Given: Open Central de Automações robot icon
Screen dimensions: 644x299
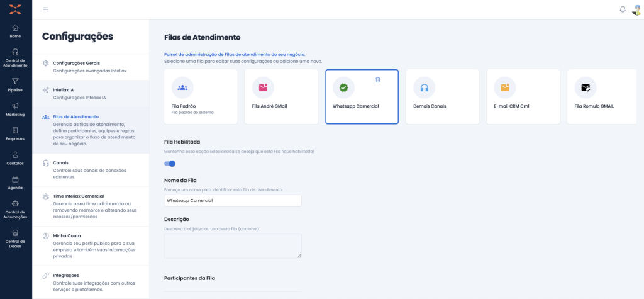Looking at the screenshot, I should tap(15, 206).
